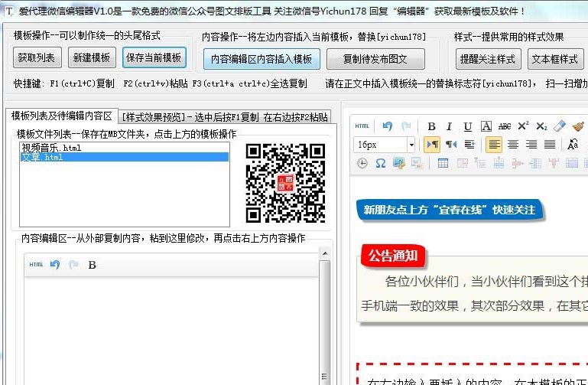Click the 获取列表 button
The width and height of the screenshot is (588, 385).
coord(37,57)
